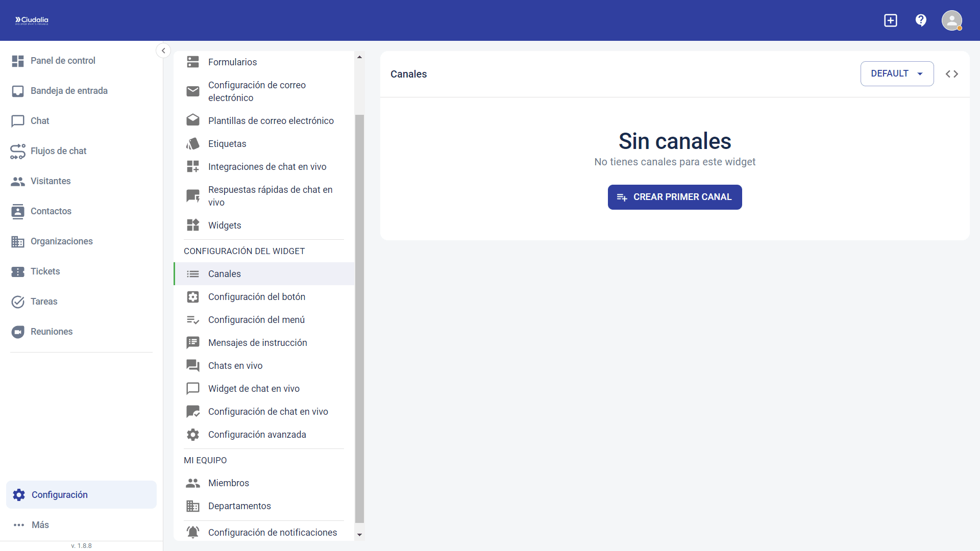Image resolution: width=980 pixels, height=551 pixels.
Task: Open the help question mark icon
Action: [x=921, y=20]
